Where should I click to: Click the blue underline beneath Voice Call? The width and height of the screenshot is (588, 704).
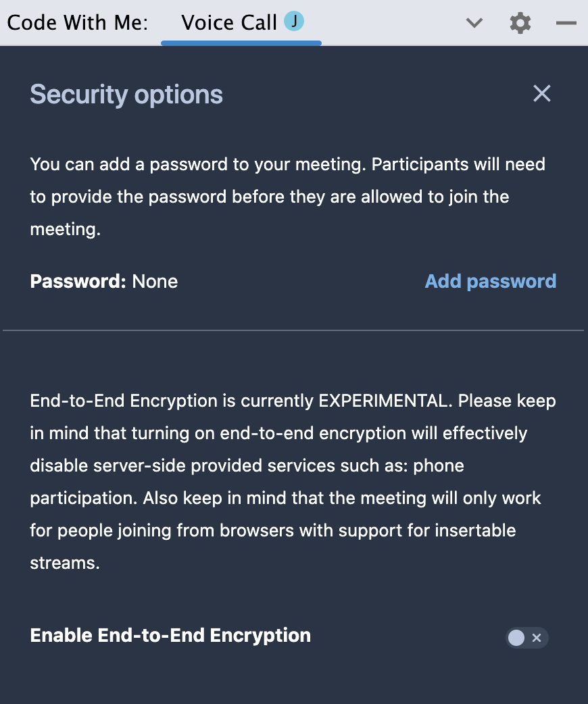[241, 43]
